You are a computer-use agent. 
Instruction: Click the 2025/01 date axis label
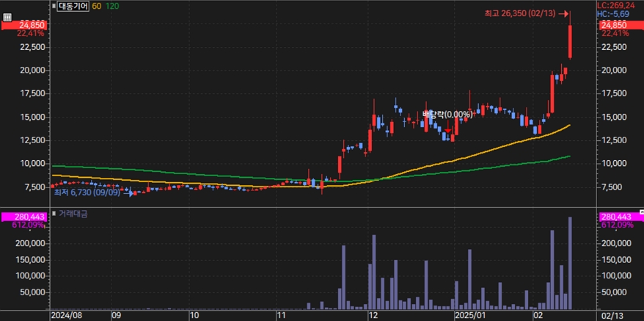tap(471, 316)
